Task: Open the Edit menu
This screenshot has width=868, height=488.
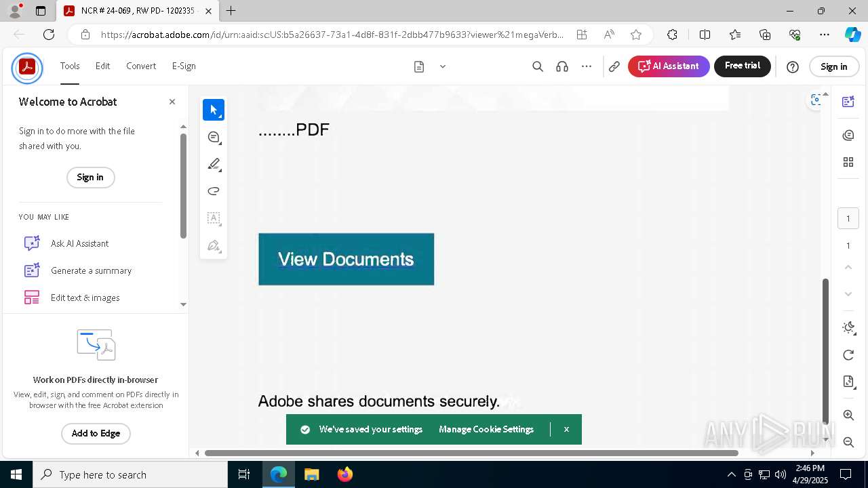Action: click(x=102, y=66)
